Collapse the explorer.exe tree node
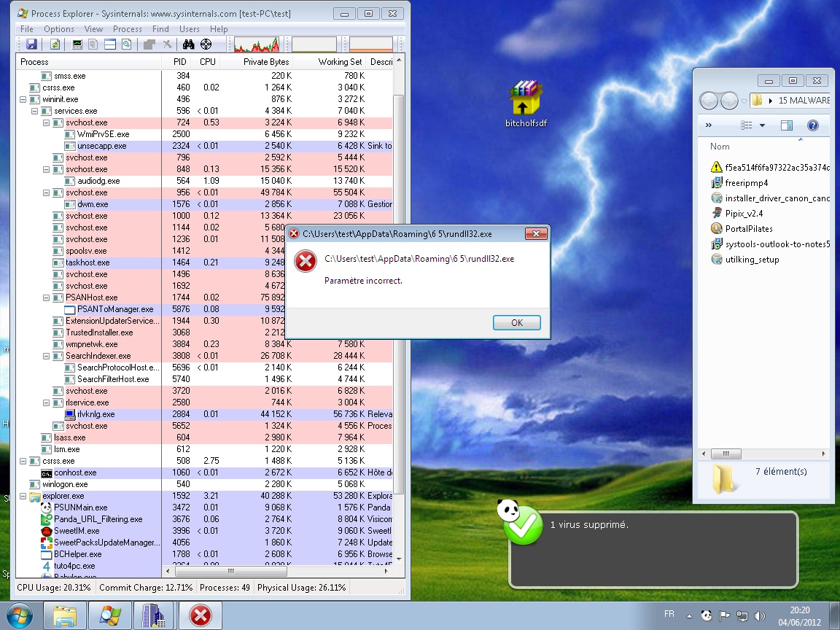Image resolution: width=840 pixels, height=630 pixels. tap(23, 496)
